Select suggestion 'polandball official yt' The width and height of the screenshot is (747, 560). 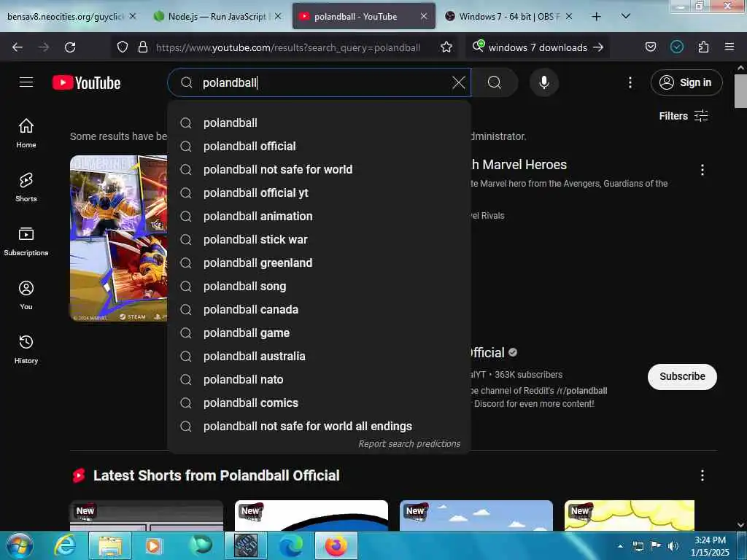pyautogui.click(x=320, y=192)
